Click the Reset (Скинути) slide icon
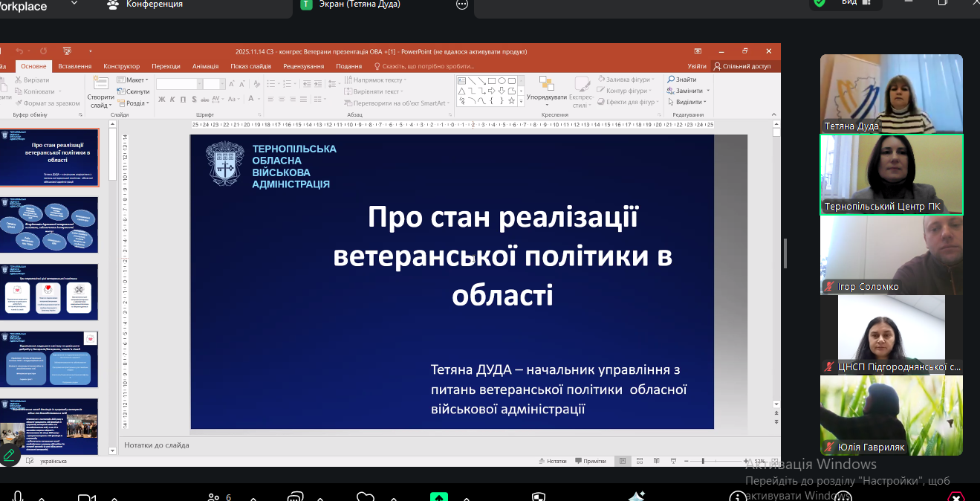 (121, 91)
